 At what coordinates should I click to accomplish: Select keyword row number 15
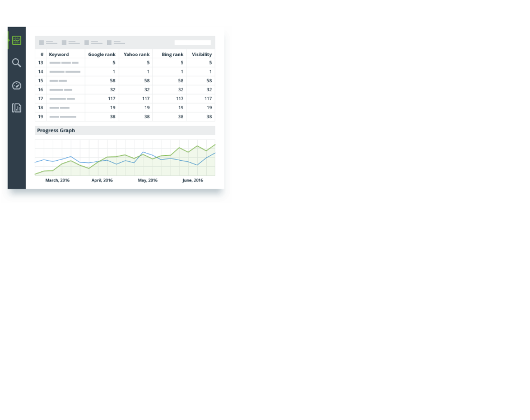[125, 81]
